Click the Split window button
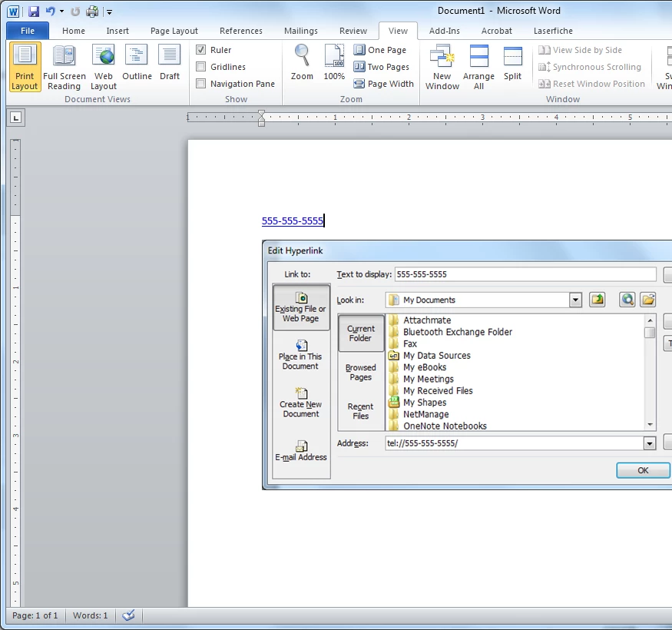This screenshot has width=672, height=630. point(512,62)
